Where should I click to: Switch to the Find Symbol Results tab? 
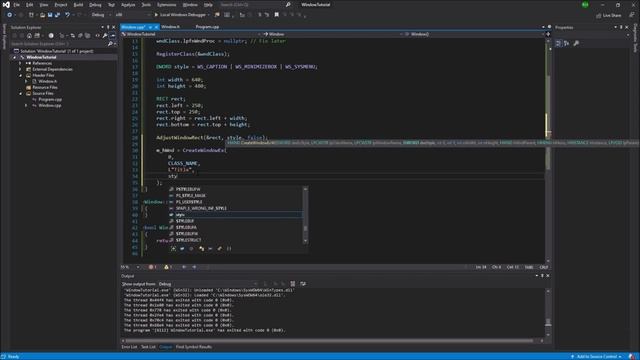click(194, 347)
